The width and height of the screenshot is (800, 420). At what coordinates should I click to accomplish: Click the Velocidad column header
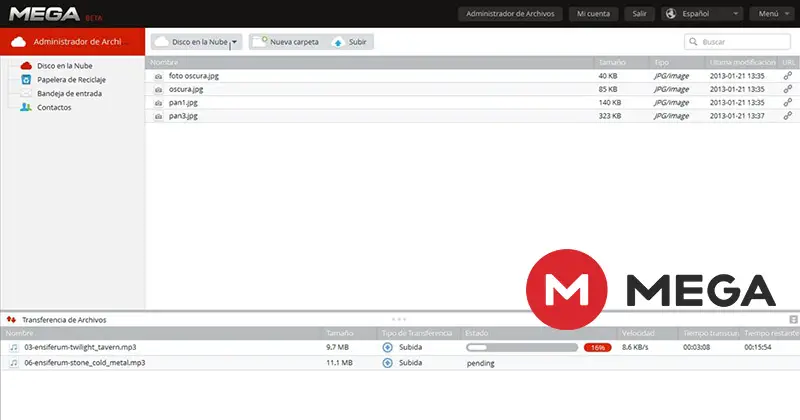click(x=638, y=333)
